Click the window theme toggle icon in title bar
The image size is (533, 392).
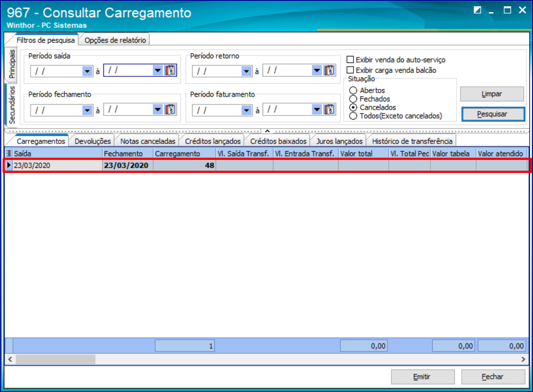477,11
